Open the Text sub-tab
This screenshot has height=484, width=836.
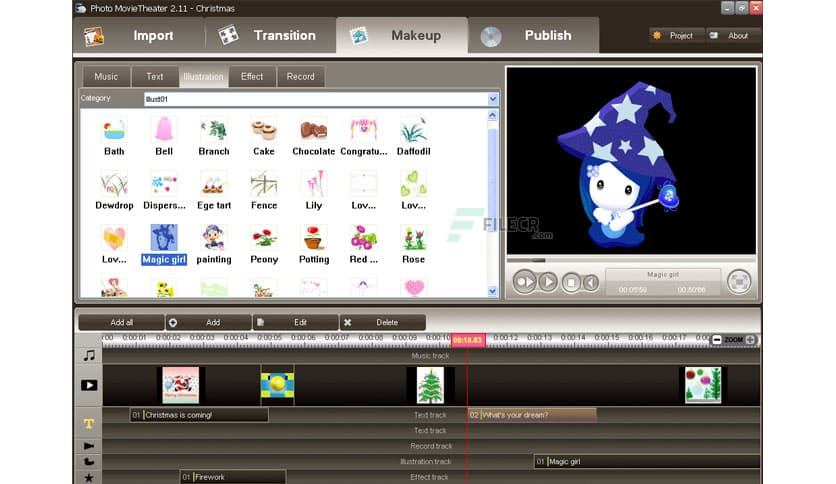tap(155, 77)
